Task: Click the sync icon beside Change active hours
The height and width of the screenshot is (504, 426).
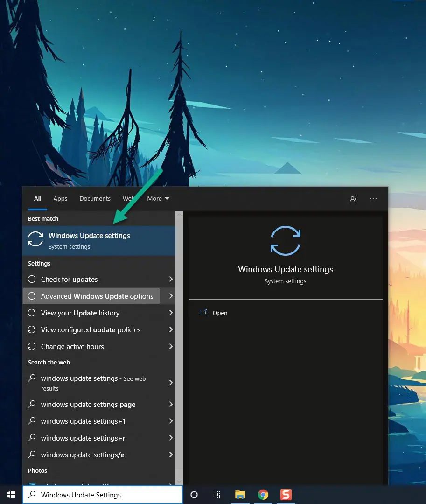Action: coord(32,346)
